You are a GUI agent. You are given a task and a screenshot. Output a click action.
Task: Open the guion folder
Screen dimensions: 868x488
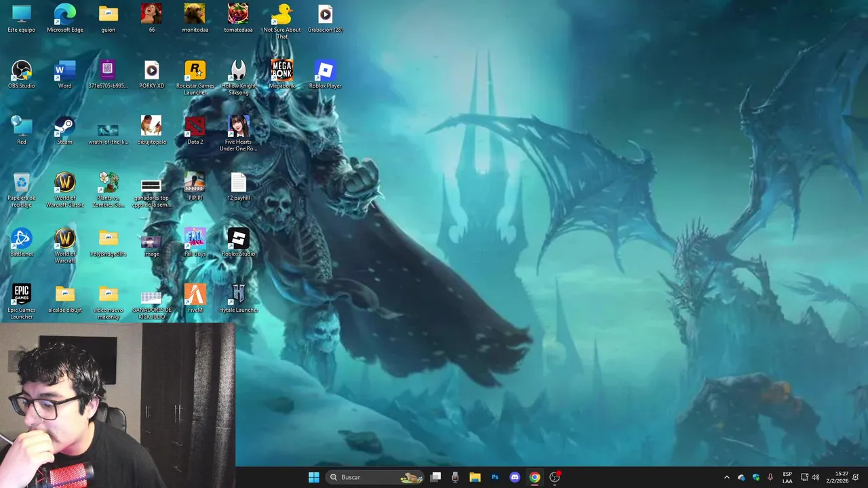(x=108, y=18)
